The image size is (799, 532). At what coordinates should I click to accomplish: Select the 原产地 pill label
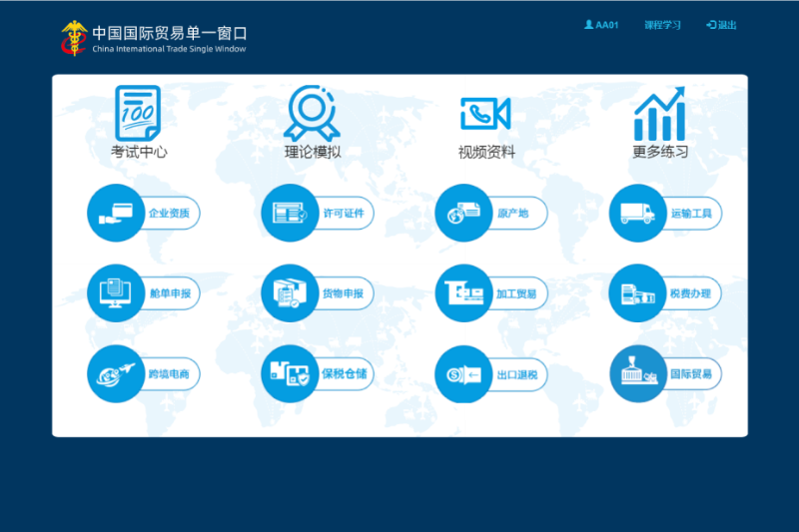(x=512, y=214)
